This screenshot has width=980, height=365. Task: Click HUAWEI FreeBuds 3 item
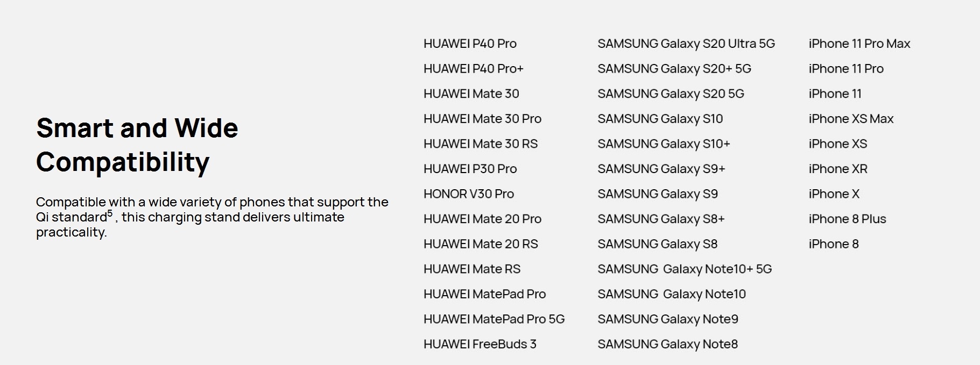point(480,345)
